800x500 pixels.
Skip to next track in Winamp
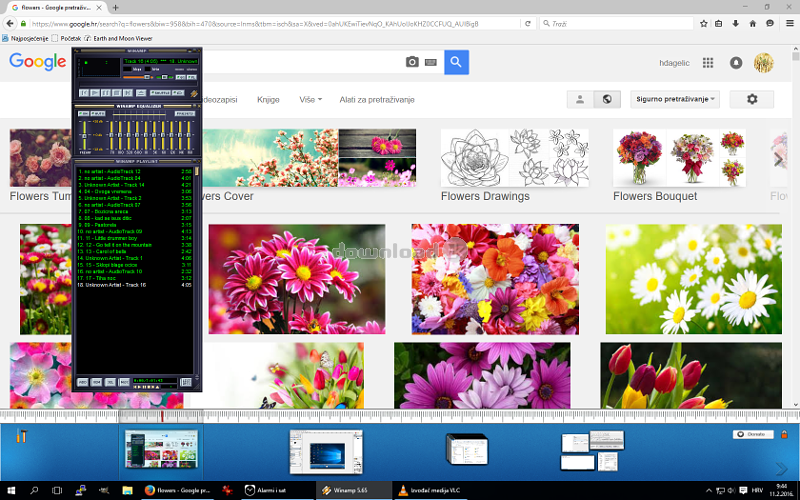128,93
